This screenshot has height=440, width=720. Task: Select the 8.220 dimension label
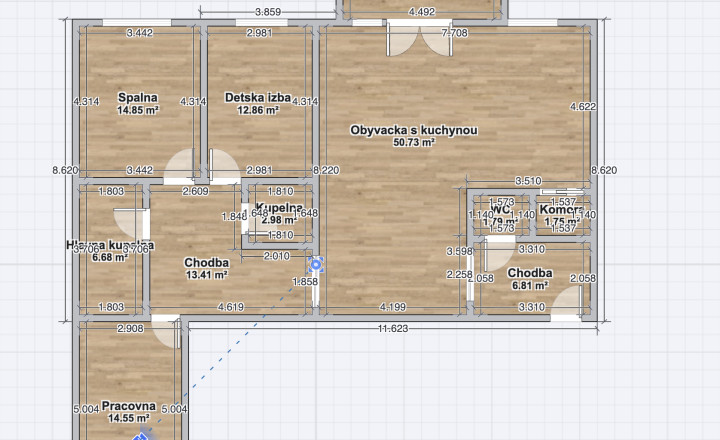326,170
